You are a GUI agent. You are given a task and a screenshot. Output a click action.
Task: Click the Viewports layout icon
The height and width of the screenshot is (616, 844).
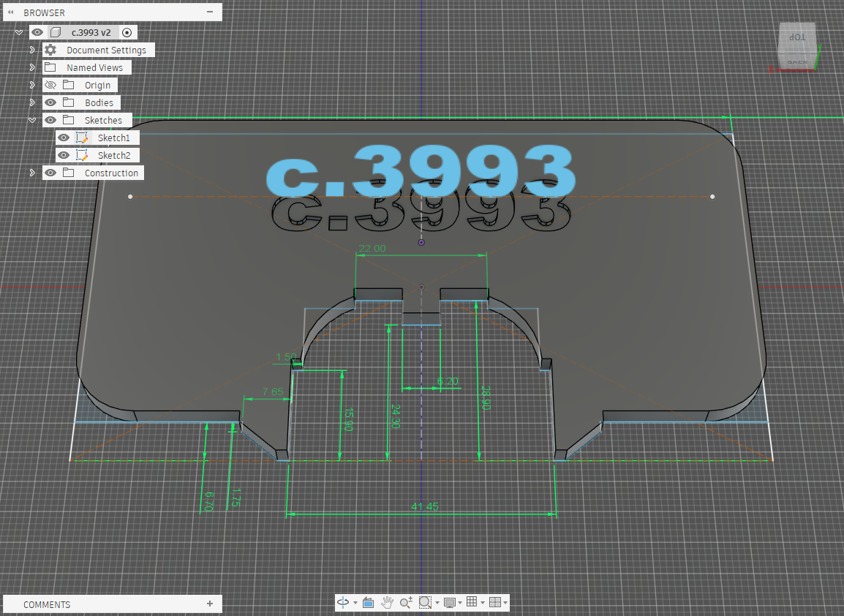[x=495, y=602]
